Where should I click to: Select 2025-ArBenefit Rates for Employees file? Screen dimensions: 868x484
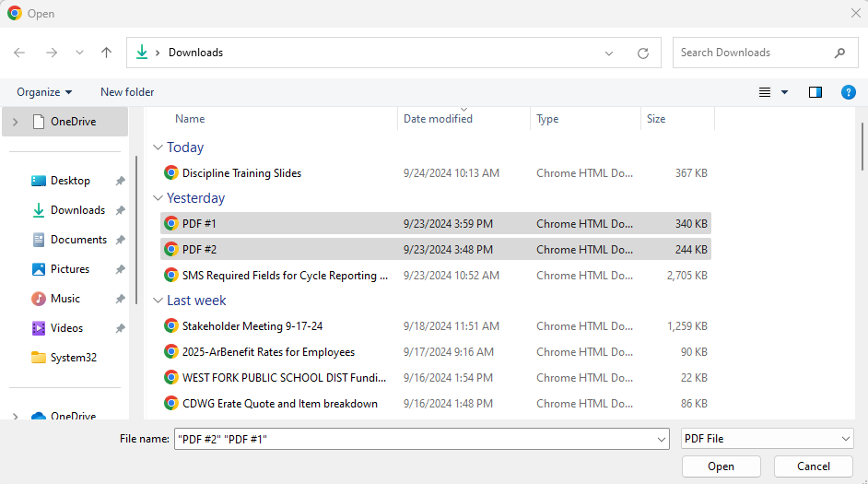tap(436, 351)
